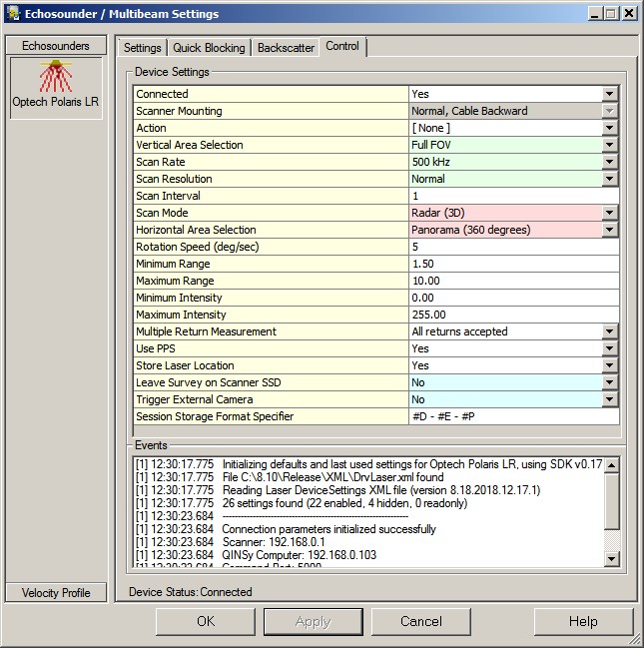Expand the Scan Mode dropdown
The image size is (644, 648).
(609, 213)
